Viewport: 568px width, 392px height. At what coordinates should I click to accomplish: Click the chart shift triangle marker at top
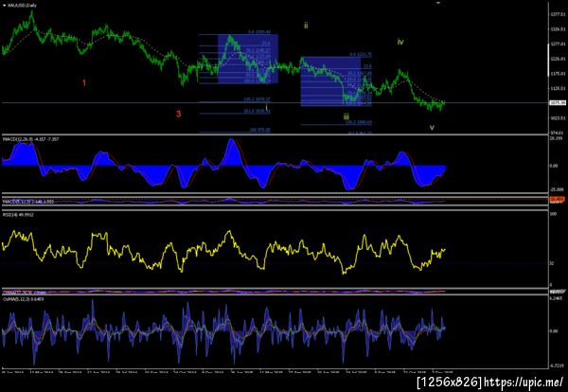[x=438, y=3]
